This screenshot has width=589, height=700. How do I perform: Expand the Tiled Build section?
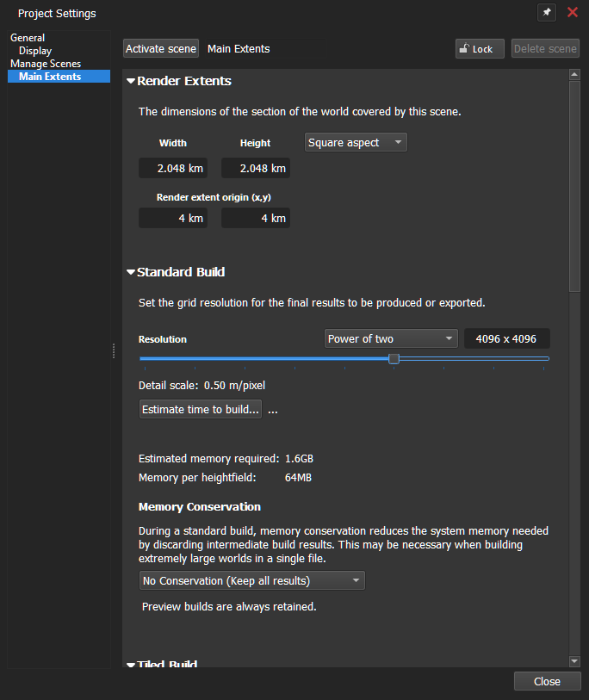[131, 665]
